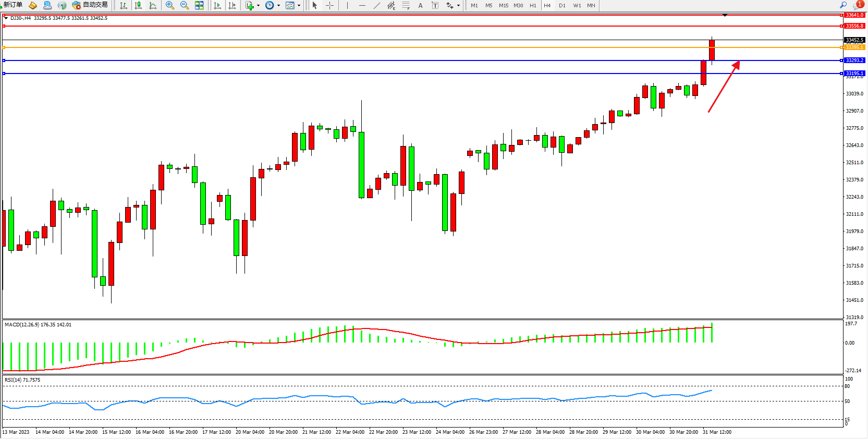
Task: Switch chart to candlestick mode
Action: click(138, 5)
